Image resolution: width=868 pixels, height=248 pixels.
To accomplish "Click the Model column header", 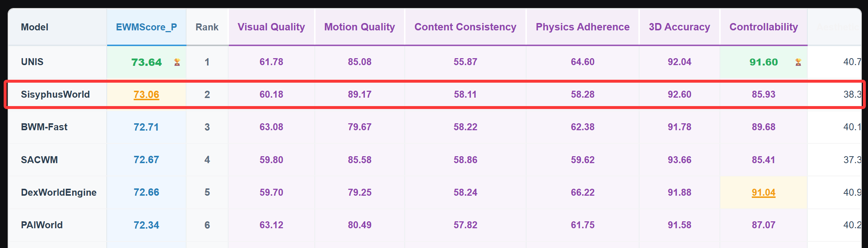I will click(x=35, y=27).
